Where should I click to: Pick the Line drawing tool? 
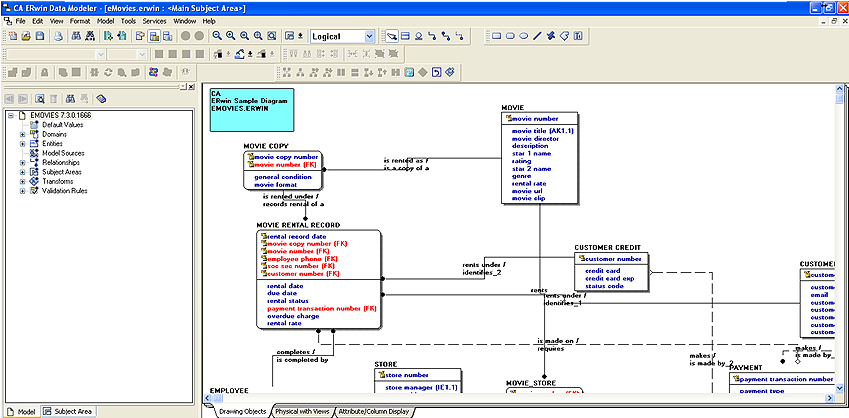point(537,36)
